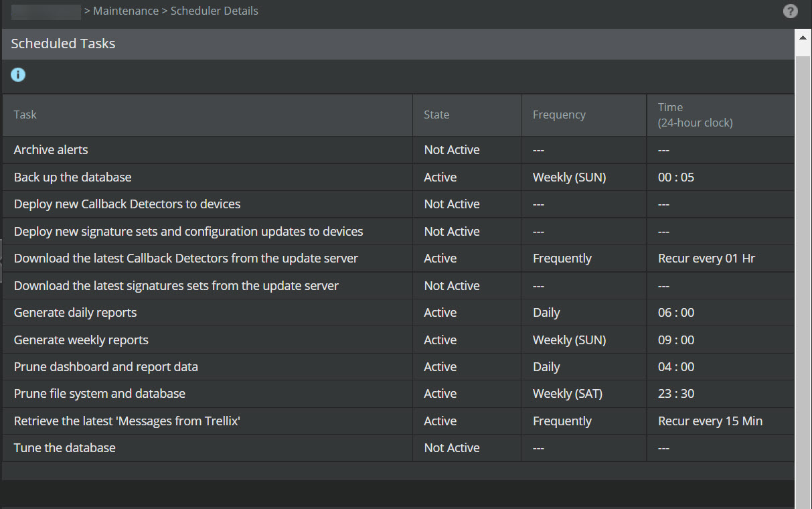Viewport: 812px width, 509px height.
Task: Open 'Download the latest signatures sets' task
Action: pos(176,286)
